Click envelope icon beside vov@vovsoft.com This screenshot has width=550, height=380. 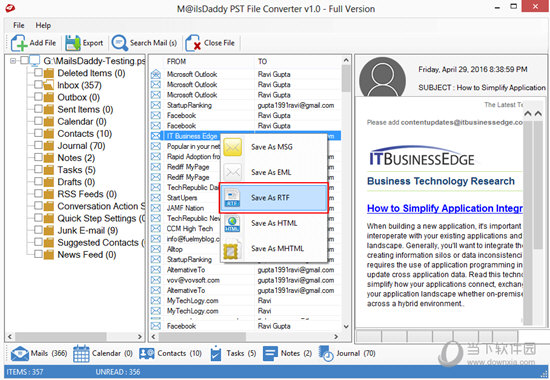tap(156, 280)
